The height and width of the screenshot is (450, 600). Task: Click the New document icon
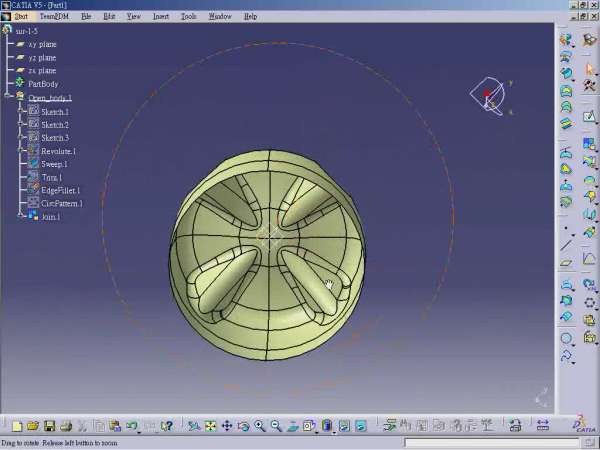18,426
